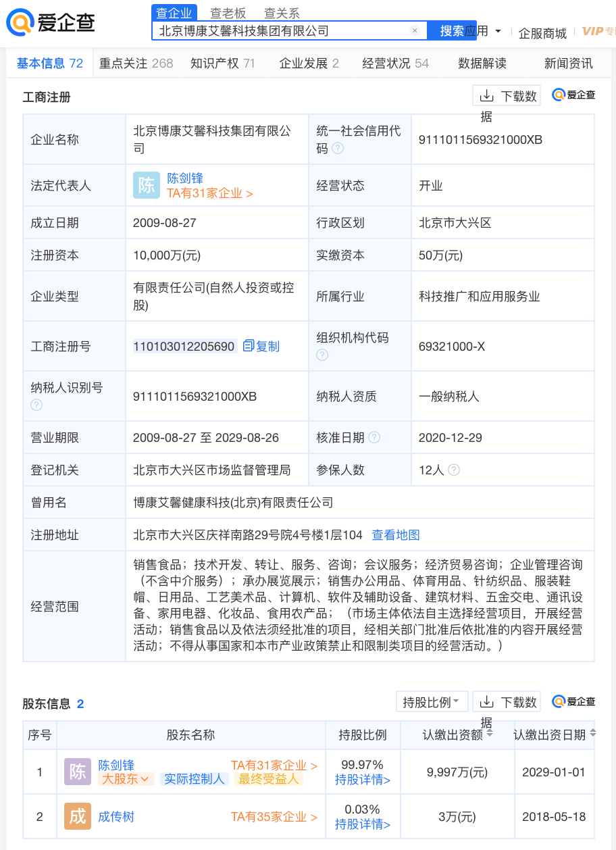Hit the blue 搜索 button

click(452, 30)
